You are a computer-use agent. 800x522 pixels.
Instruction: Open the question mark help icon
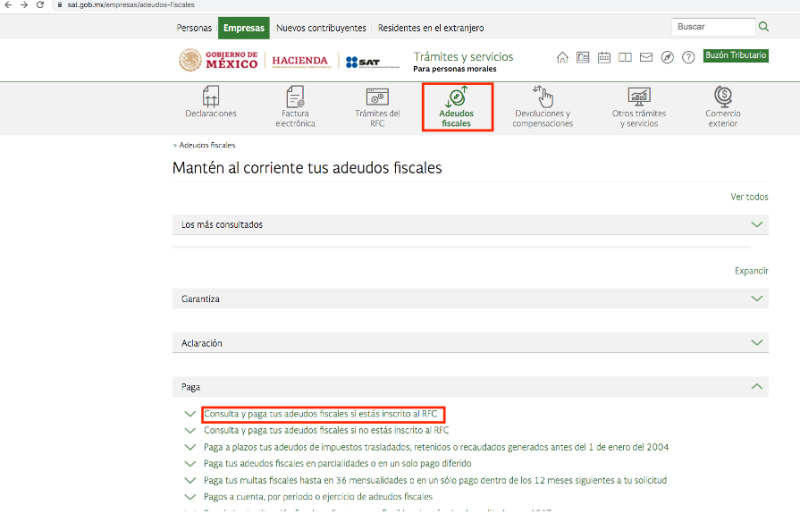[688, 57]
